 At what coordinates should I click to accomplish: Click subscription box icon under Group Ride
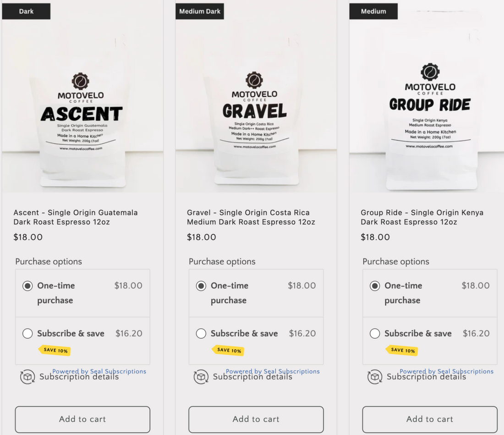(375, 377)
